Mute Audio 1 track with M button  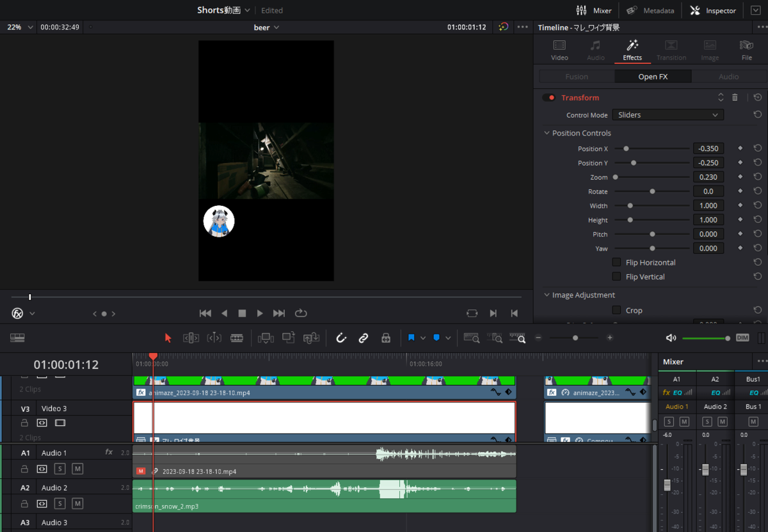click(x=77, y=469)
